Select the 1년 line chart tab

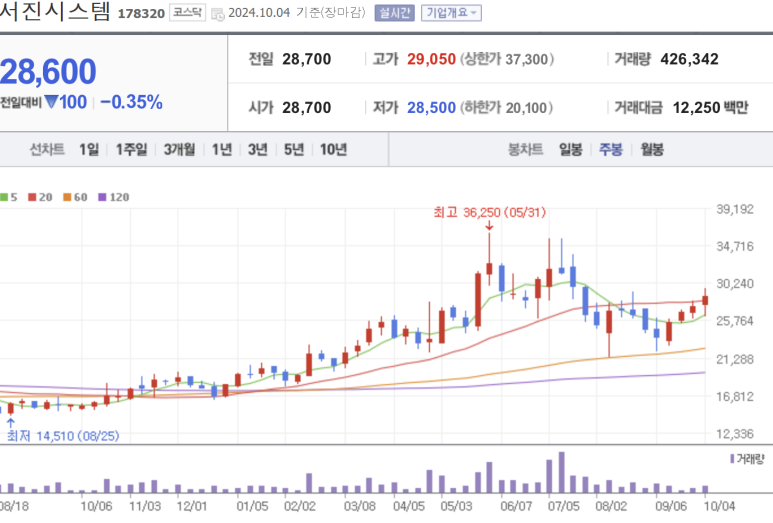222,149
